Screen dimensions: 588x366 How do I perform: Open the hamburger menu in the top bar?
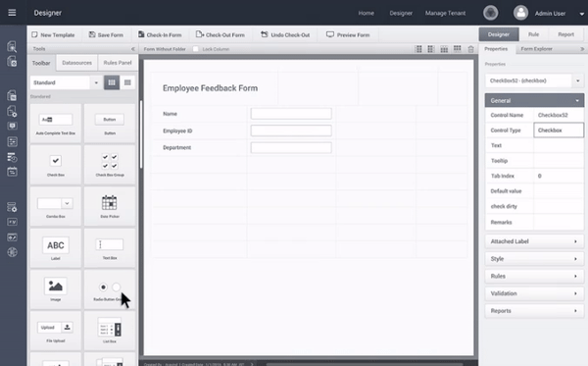coord(12,13)
